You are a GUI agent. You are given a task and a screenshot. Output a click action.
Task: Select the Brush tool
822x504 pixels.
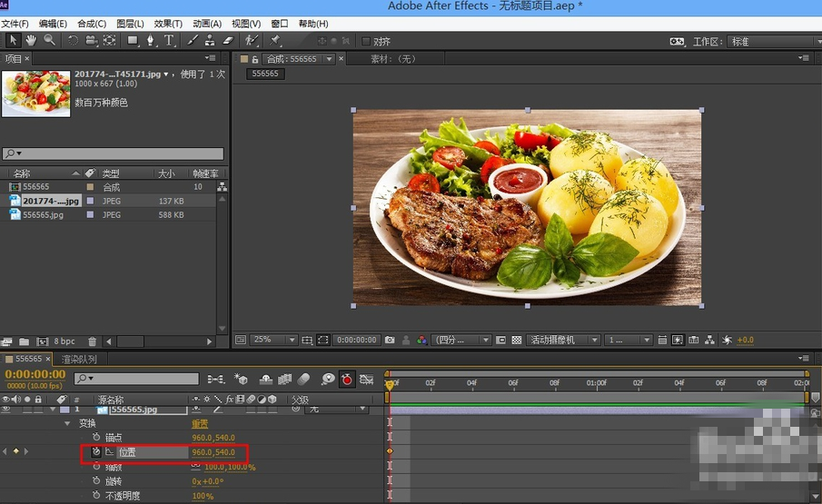coord(193,41)
